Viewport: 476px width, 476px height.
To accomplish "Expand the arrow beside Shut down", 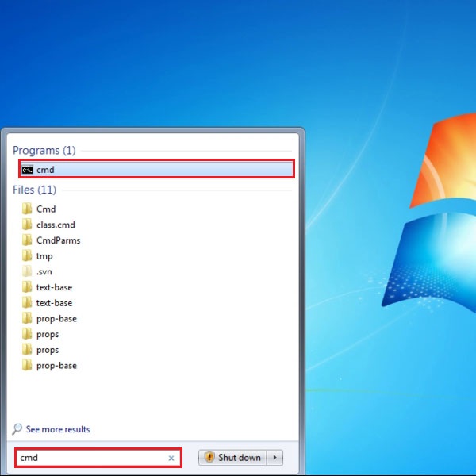I will [274, 458].
